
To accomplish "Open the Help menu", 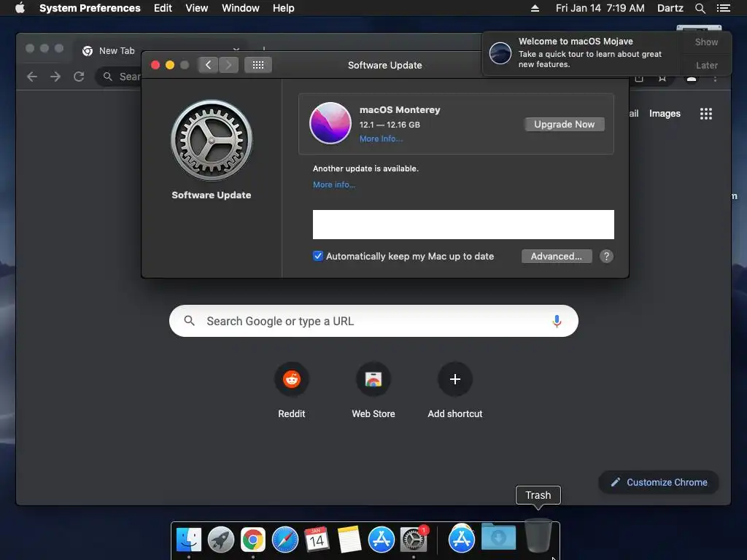I will (x=284, y=8).
